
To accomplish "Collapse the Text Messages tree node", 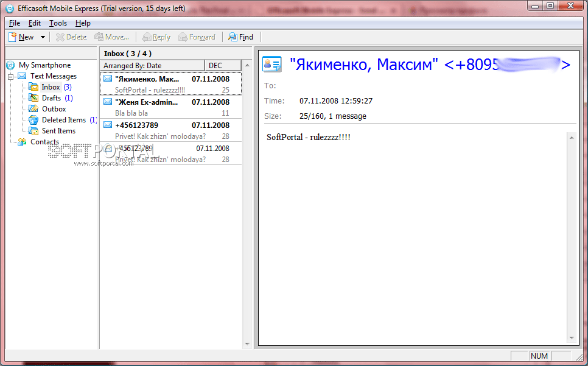I will click(x=10, y=77).
